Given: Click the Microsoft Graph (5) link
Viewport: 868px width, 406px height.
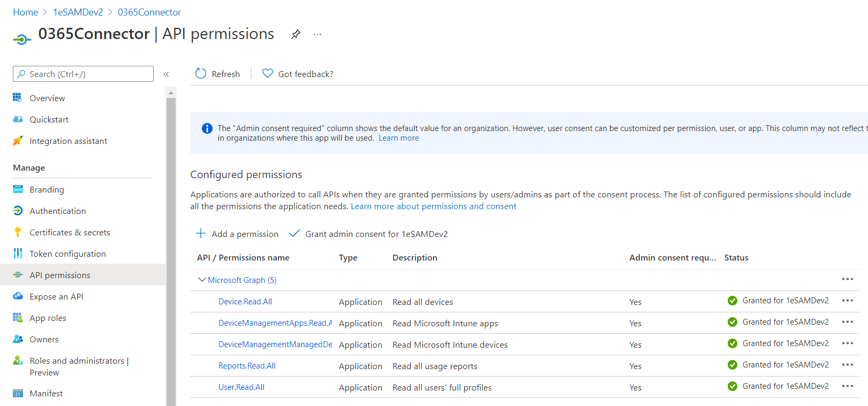Looking at the screenshot, I should point(242,280).
